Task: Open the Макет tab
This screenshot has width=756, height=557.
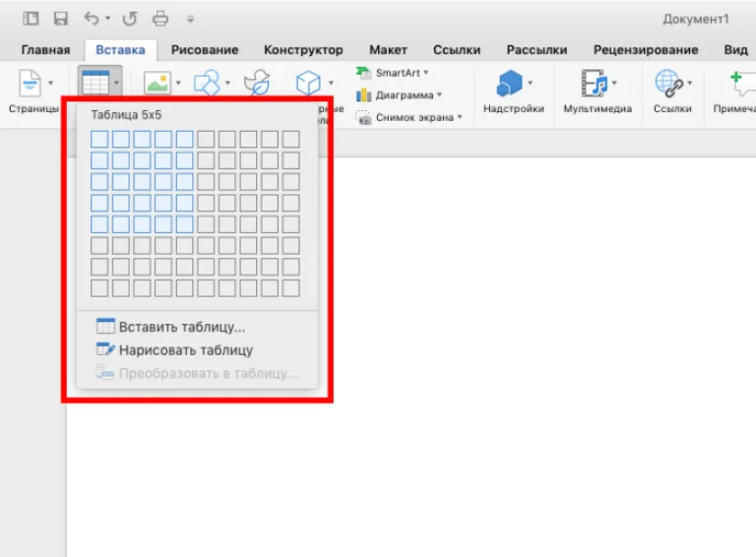Action: point(388,50)
